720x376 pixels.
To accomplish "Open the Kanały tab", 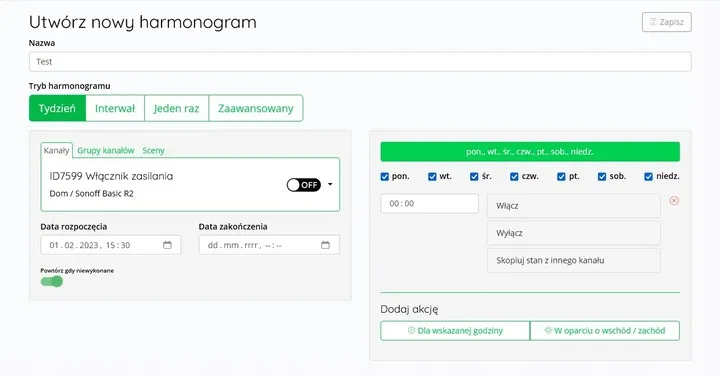I will (x=56, y=150).
